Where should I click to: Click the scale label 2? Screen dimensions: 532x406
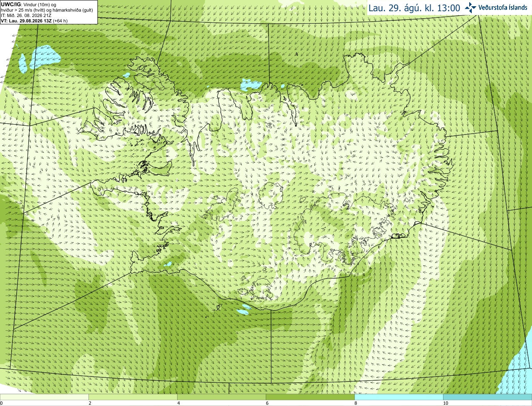(x=90, y=403)
